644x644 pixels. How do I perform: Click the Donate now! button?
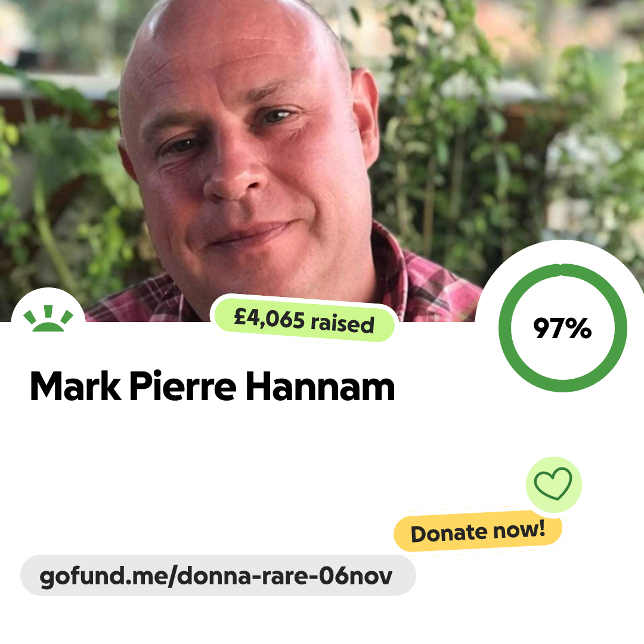pyautogui.click(x=478, y=531)
